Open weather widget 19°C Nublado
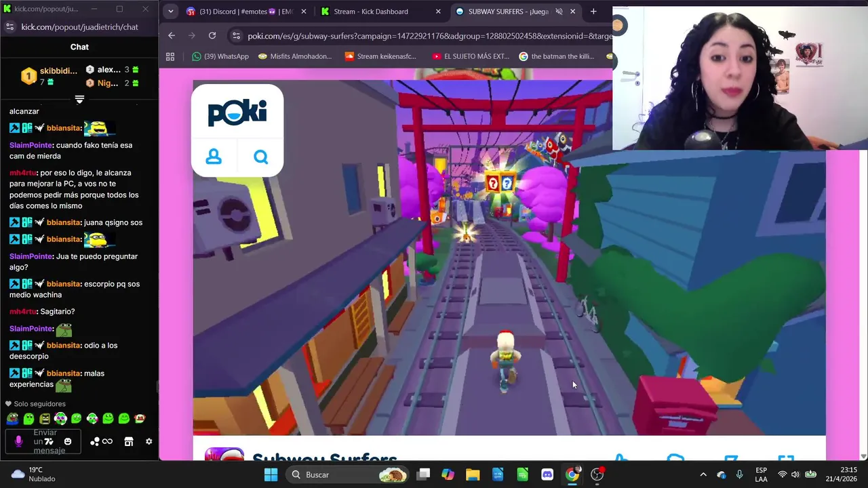This screenshot has height=488, width=868. (33, 474)
